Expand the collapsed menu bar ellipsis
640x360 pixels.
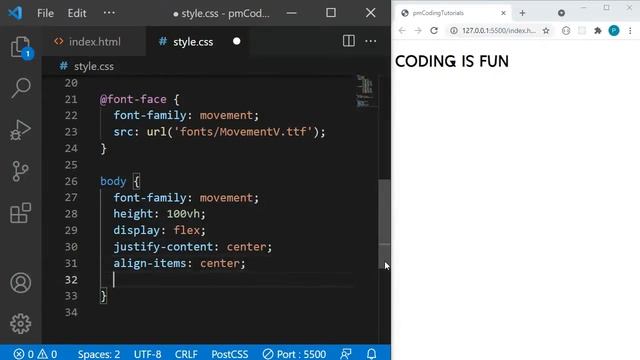click(109, 13)
